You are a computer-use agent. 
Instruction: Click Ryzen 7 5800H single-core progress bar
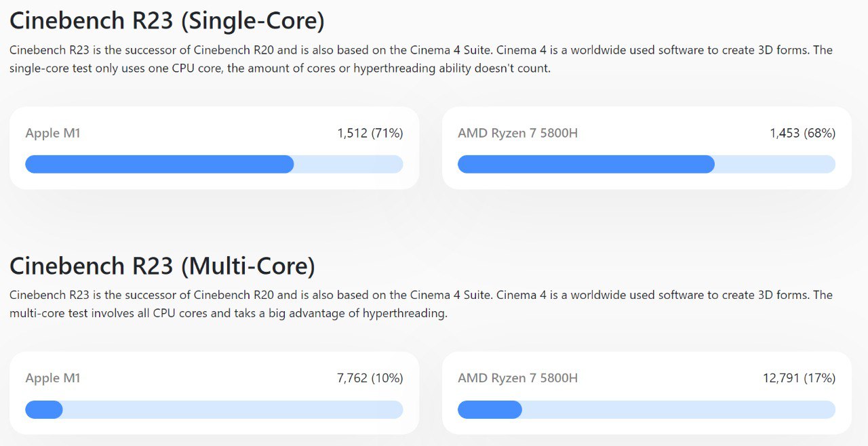[x=646, y=164]
